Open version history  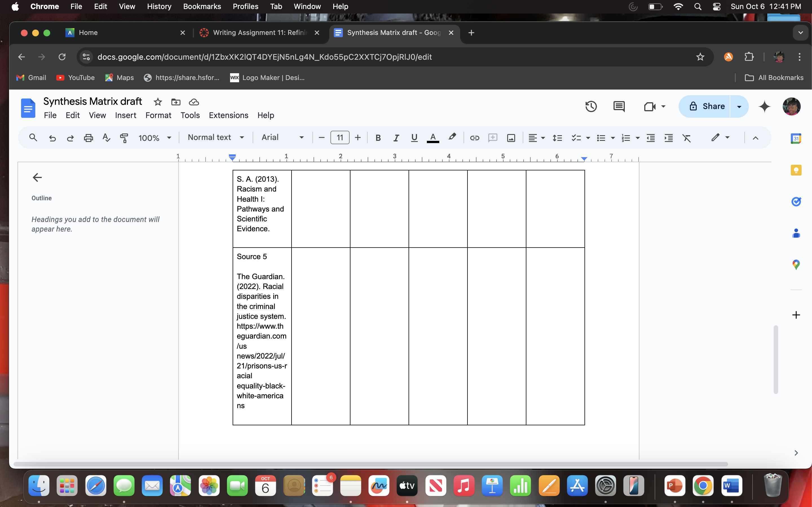pos(591,106)
